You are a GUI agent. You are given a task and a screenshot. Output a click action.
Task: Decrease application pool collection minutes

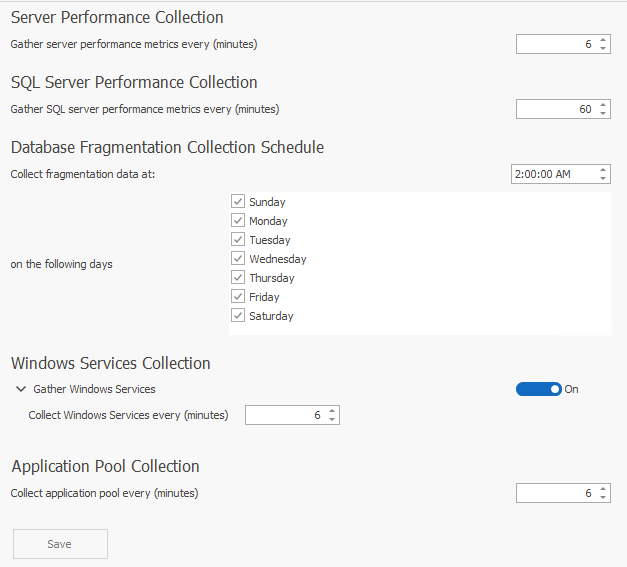coord(603,498)
